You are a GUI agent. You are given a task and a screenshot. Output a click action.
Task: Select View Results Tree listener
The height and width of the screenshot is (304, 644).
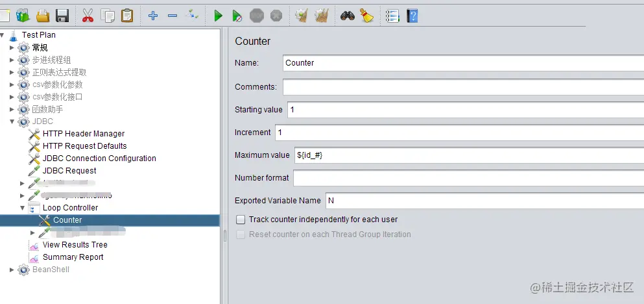click(x=75, y=245)
